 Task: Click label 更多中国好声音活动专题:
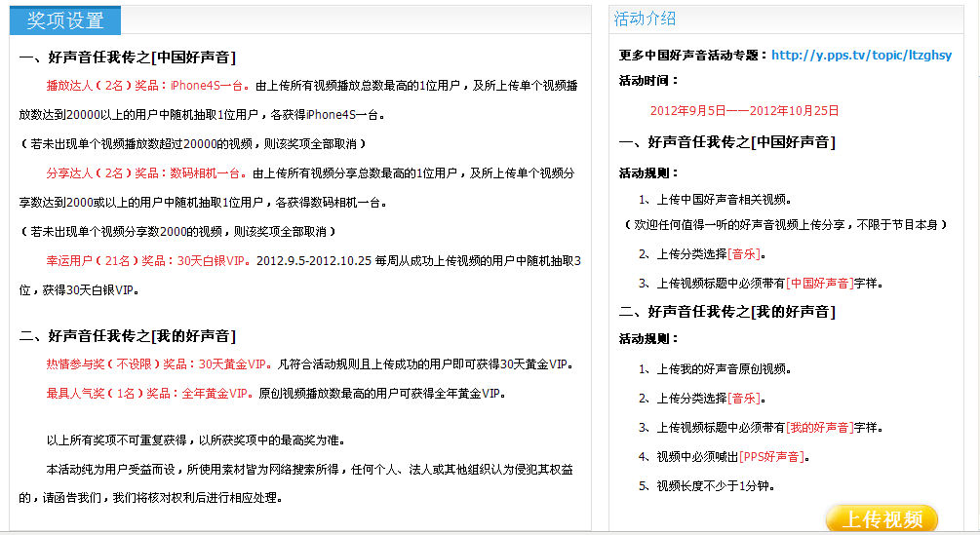(693, 55)
